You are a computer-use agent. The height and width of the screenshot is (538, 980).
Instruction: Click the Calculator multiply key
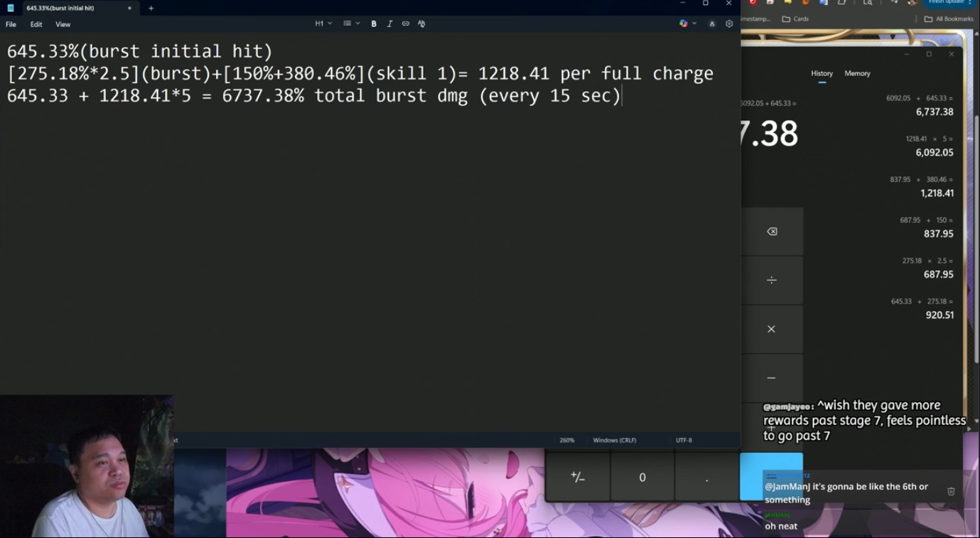tap(772, 329)
